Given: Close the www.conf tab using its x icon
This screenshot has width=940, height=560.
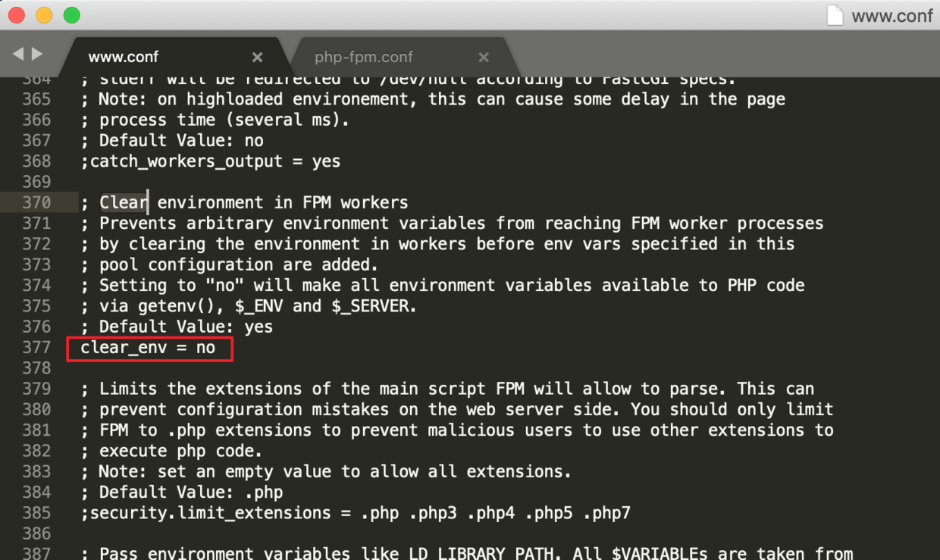Looking at the screenshot, I should click(257, 57).
